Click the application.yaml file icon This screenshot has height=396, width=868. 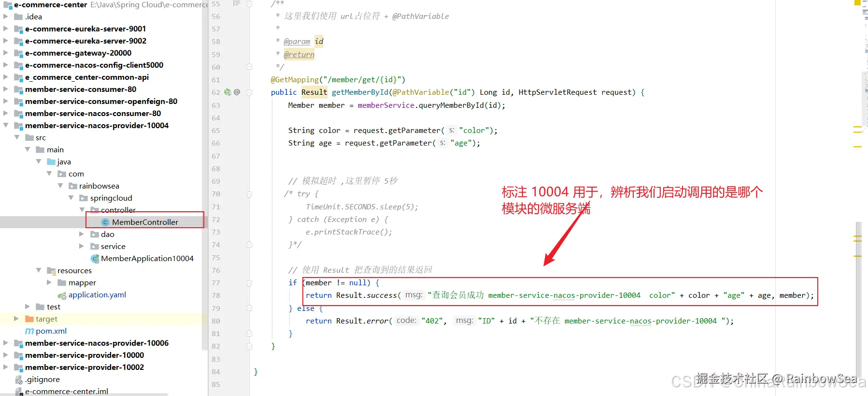coord(62,295)
